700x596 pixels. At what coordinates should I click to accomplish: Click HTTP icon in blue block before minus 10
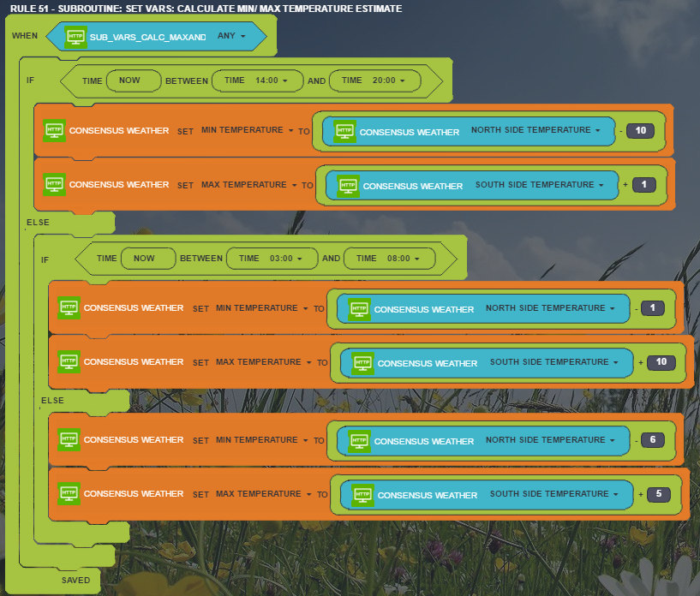(x=344, y=132)
